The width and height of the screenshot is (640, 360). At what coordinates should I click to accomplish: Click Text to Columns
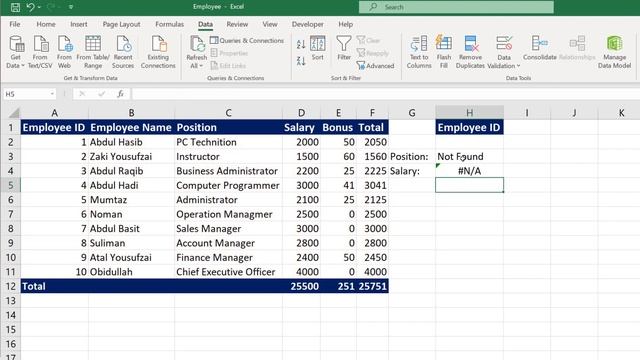pos(419,52)
